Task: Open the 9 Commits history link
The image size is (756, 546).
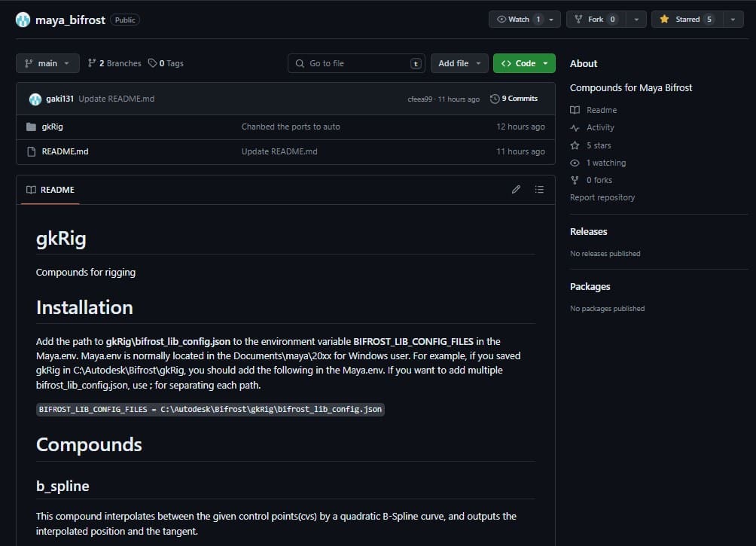Action: [514, 99]
